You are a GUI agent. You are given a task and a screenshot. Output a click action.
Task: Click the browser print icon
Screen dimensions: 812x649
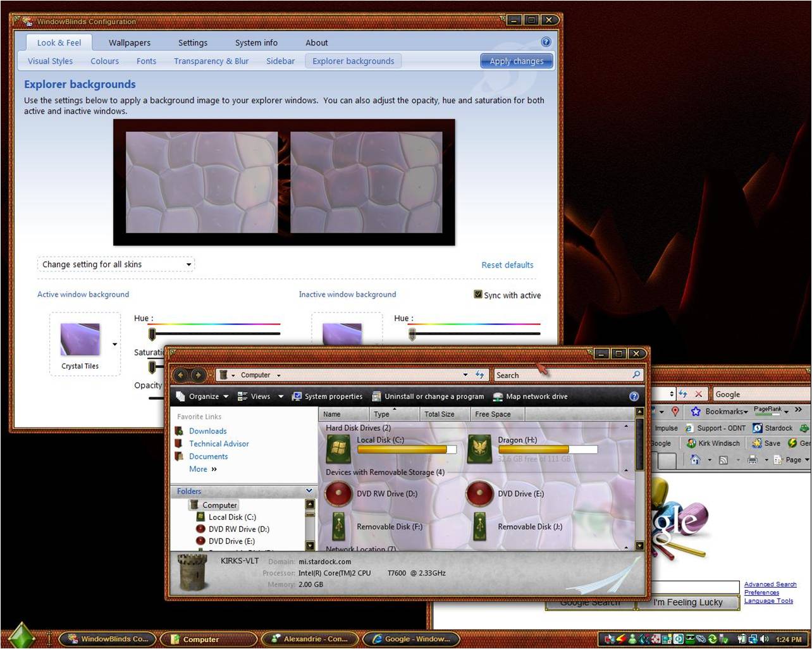point(752,460)
